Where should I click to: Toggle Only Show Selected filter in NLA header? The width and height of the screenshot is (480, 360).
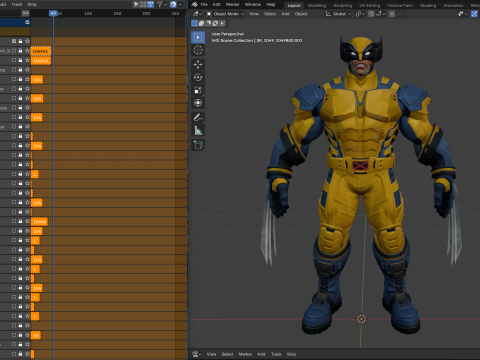point(136,4)
